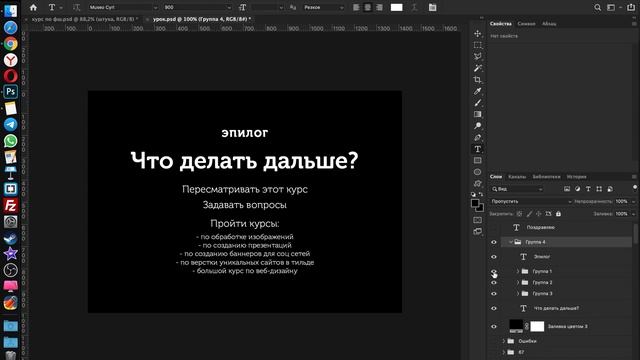This screenshot has height=360, width=640.
Task: Click the Home button in options bar
Action: [33, 7]
